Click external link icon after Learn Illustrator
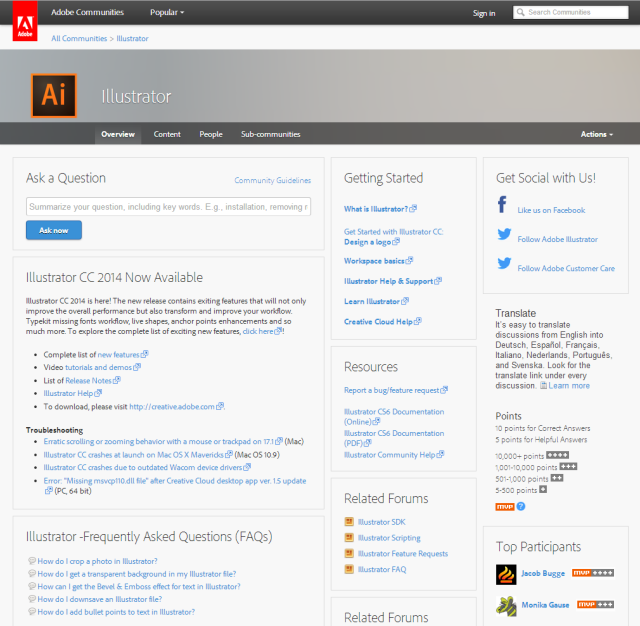640x626 pixels. coord(405,301)
